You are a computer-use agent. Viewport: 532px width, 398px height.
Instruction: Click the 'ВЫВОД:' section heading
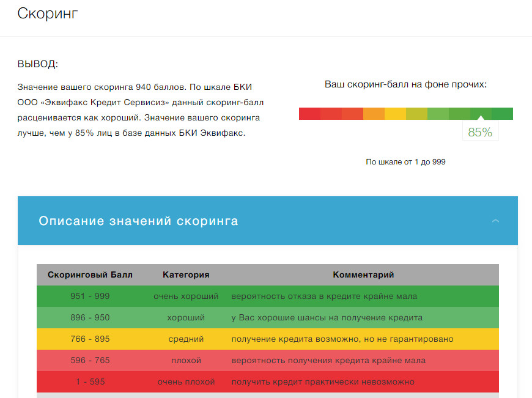[38, 64]
